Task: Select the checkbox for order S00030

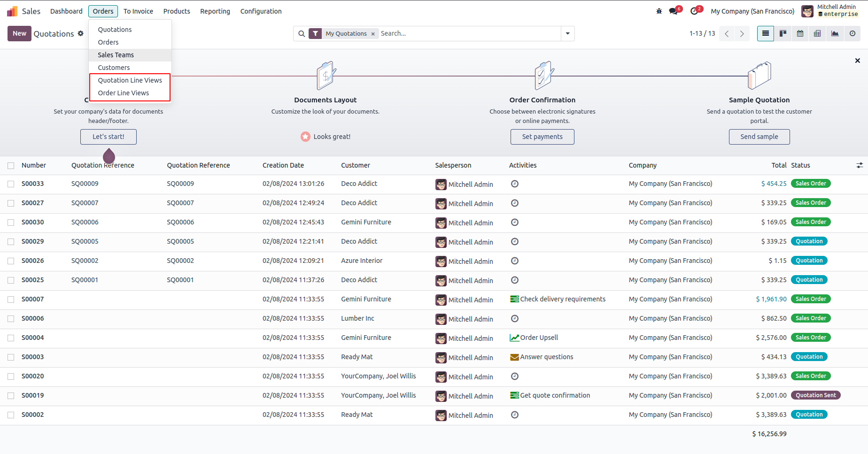Action: (11, 223)
